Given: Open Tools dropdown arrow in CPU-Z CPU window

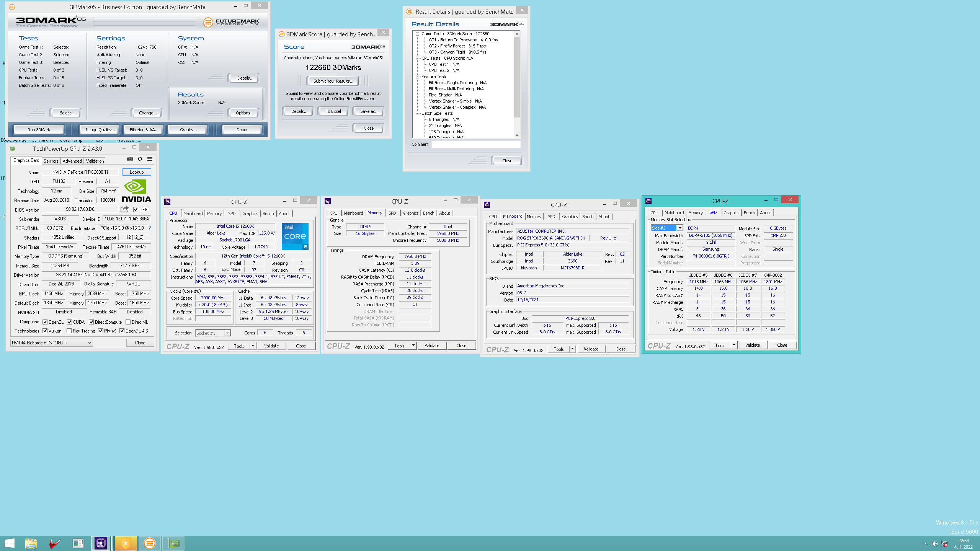Looking at the screenshot, I should click(x=253, y=346).
